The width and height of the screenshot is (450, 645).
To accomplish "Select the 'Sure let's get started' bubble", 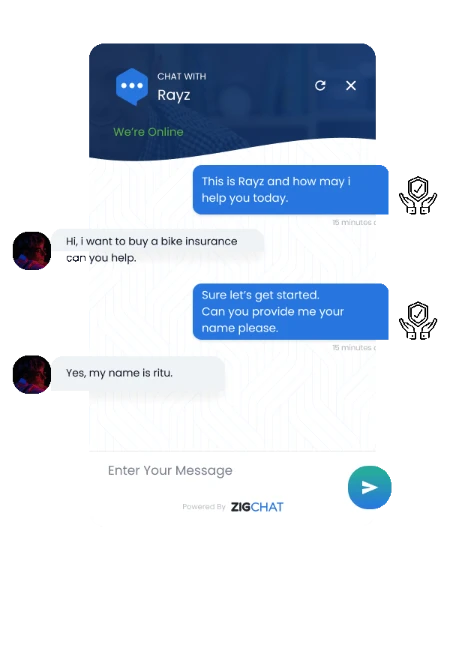I will click(290, 311).
